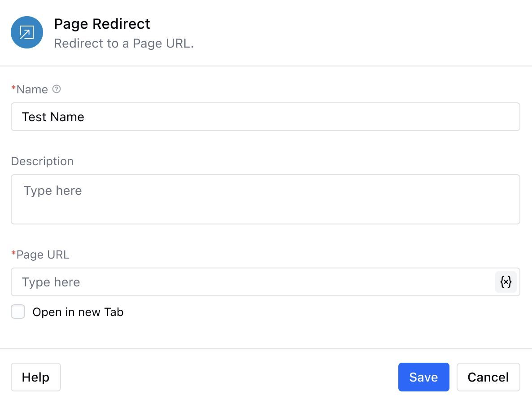Dismiss the dialog with Cancel

click(488, 377)
